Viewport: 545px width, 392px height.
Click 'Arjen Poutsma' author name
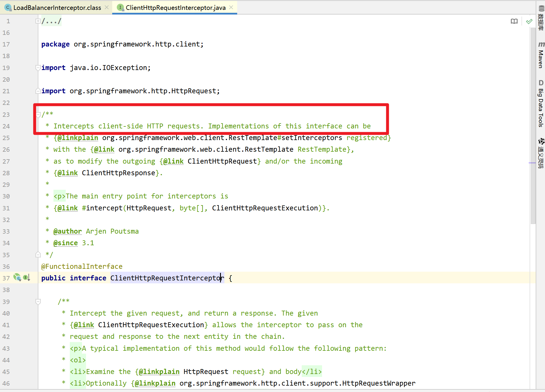coord(112,231)
